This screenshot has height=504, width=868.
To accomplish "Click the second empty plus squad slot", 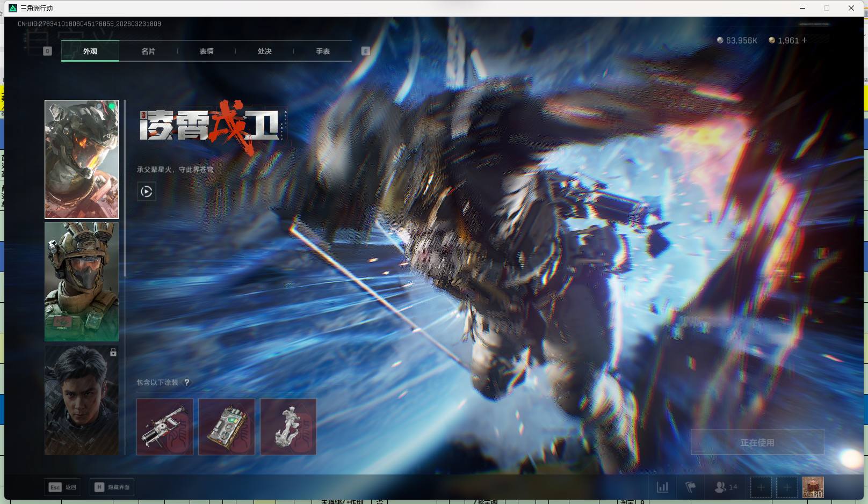I will click(786, 487).
